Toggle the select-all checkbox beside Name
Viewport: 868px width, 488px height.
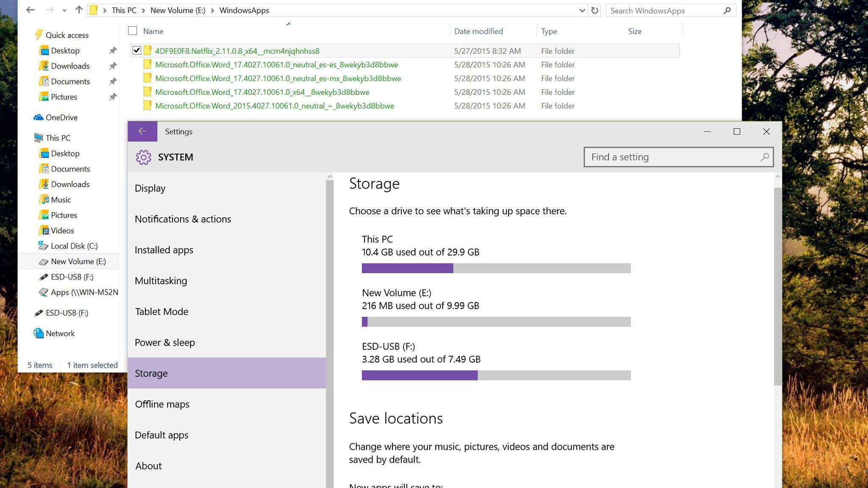pos(133,31)
